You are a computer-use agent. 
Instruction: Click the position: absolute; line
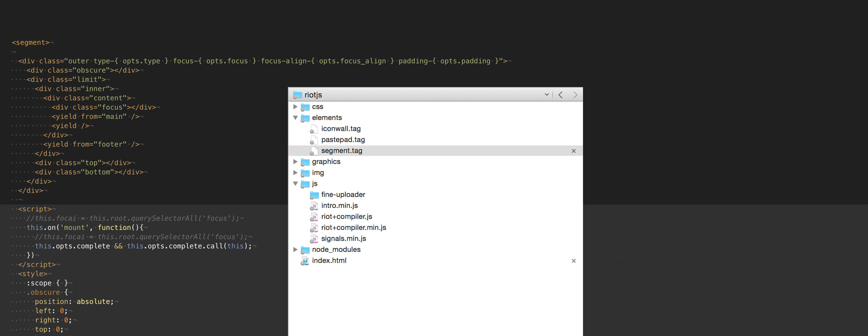(74, 302)
